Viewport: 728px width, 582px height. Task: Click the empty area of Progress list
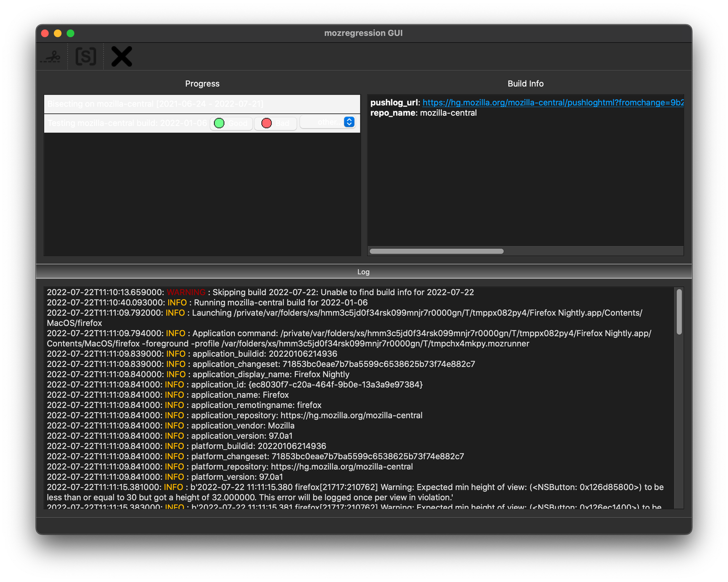click(202, 194)
